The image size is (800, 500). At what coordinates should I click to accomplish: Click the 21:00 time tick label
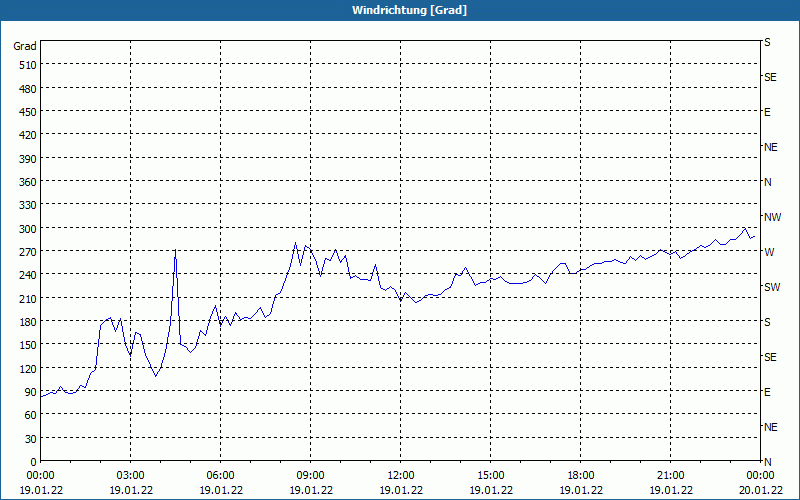coord(670,476)
